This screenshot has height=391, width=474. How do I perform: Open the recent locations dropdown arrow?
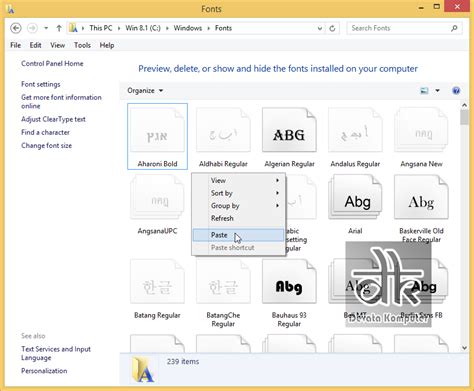pyautogui.click(x=46, y=28)
